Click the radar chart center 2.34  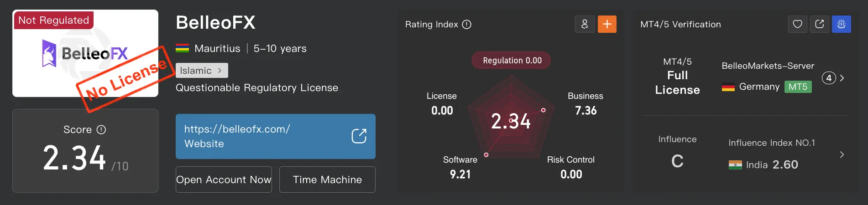(x=511, y=121)
